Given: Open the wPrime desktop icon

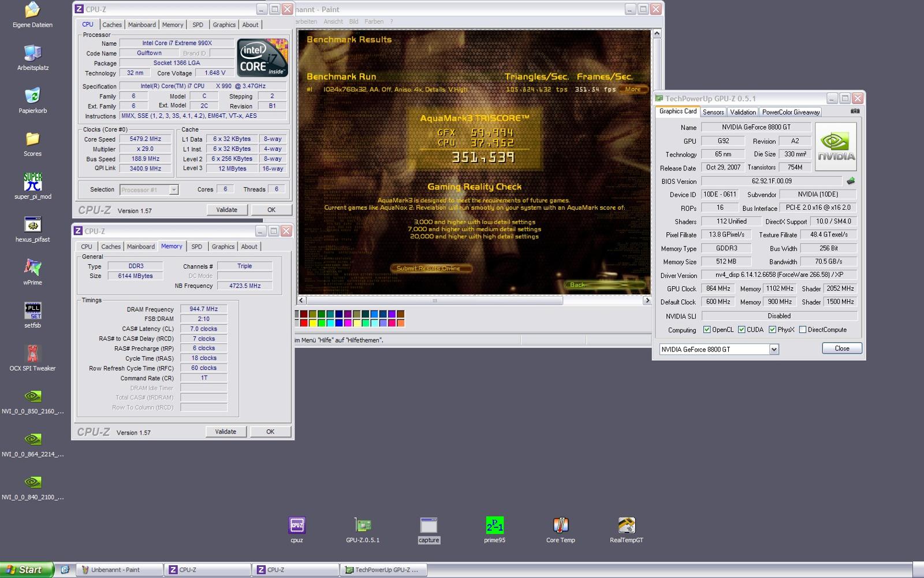Looking at the screenshot, I should pyautogui.click(x=33, y=272).
